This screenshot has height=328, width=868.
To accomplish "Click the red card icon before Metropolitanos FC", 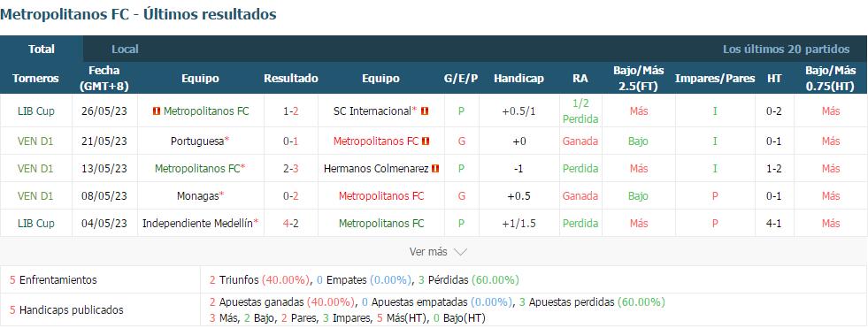I will coord(156,111).
